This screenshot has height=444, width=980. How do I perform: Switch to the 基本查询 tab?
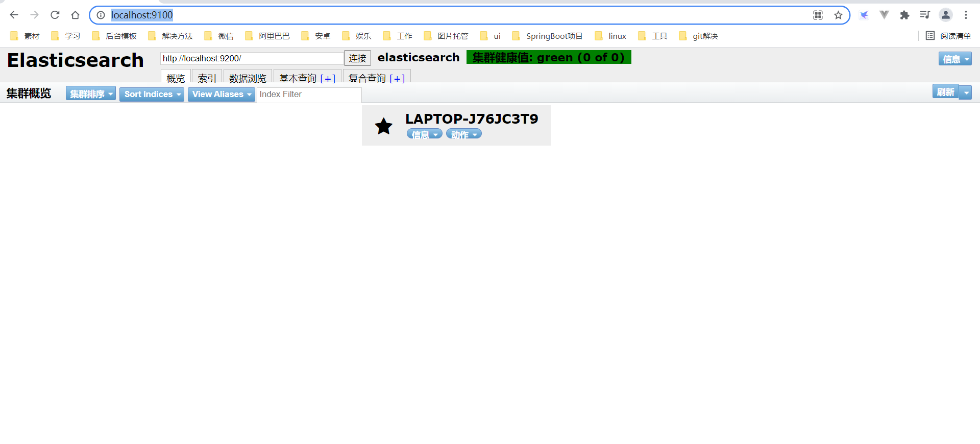click(x=298, y=78)
